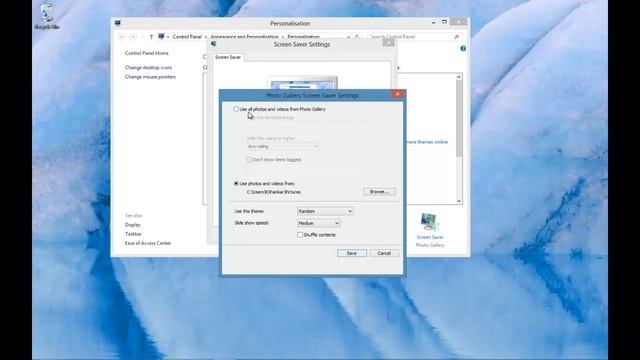Click the themes list scrollbar down arrow

tap(459, 201)
